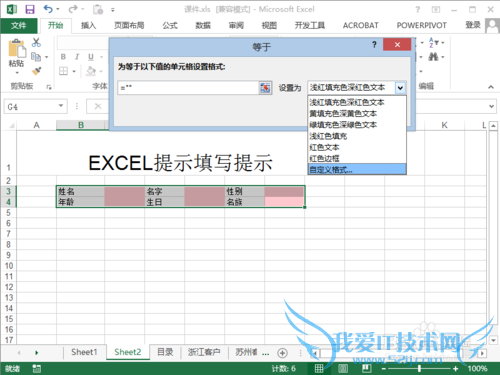Viewport: 500px width, 375px height.
Task: Click the dialog help question mark
Action: 374,44
